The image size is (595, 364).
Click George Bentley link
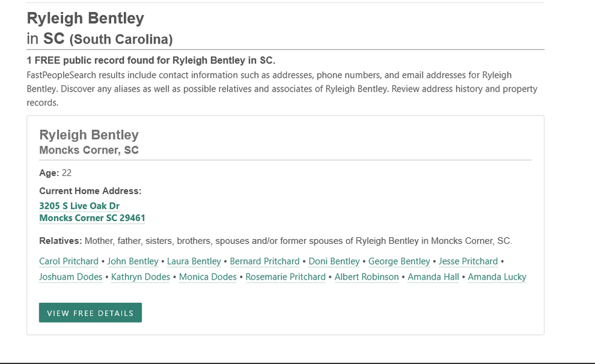tap(399, 261)
